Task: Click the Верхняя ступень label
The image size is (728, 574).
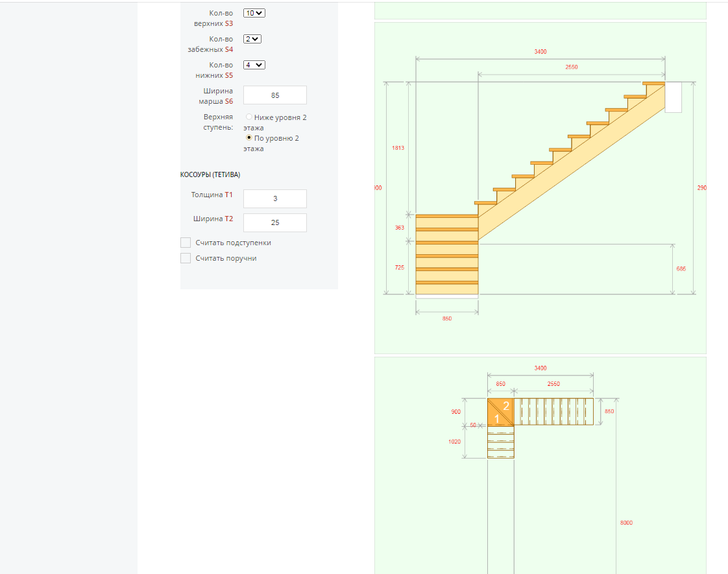Action: 218,122
